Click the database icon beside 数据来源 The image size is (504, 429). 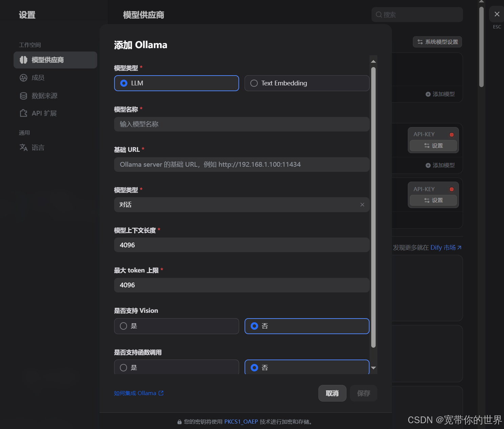pos(23,96)
